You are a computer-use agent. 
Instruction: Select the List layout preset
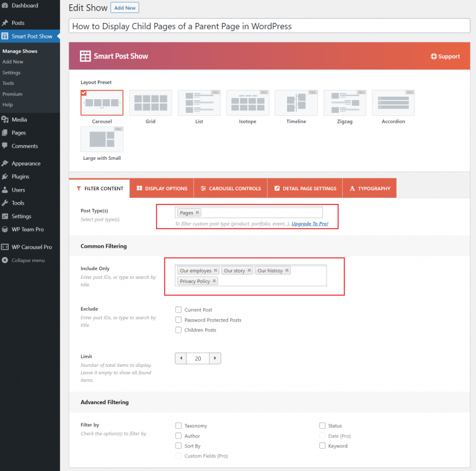pyautogui.click(x=199, y=103)
